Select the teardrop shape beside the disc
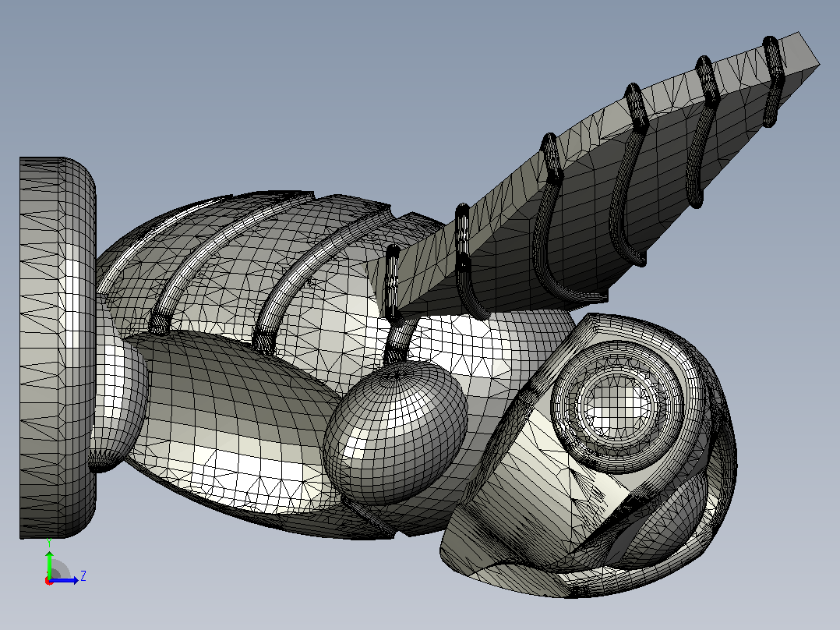This screenshot has width=840, height=630. [x=118, y=391]
